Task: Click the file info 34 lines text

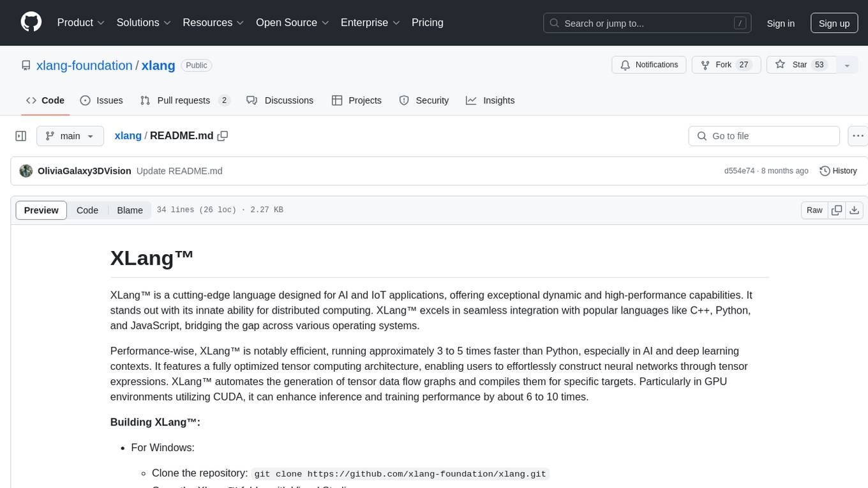Action: point(220,210)
